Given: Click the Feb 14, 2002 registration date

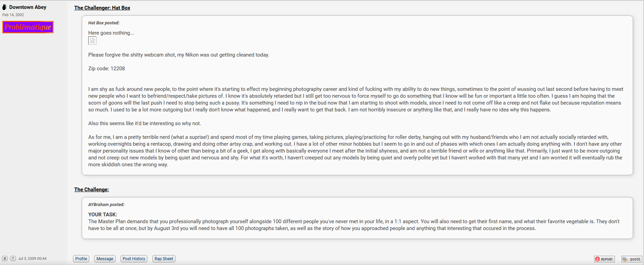Looking at the screenshot, I should pos(13,15).
